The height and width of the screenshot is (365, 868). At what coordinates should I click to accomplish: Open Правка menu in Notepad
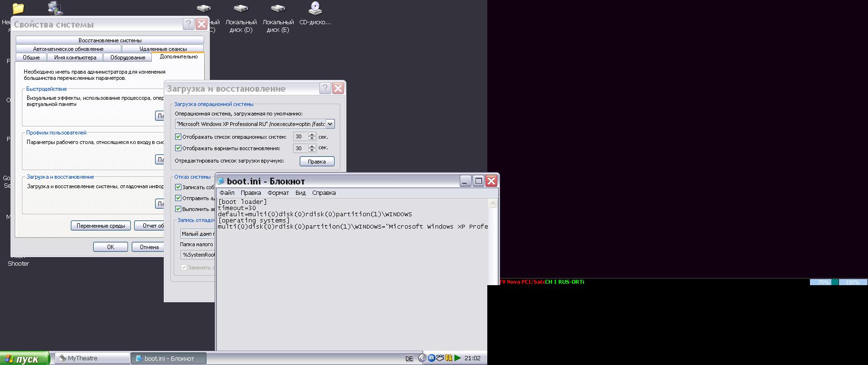(251, 193)
